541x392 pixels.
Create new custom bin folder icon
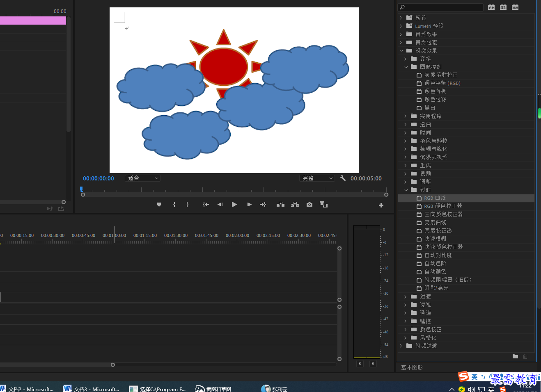point(515,356)
